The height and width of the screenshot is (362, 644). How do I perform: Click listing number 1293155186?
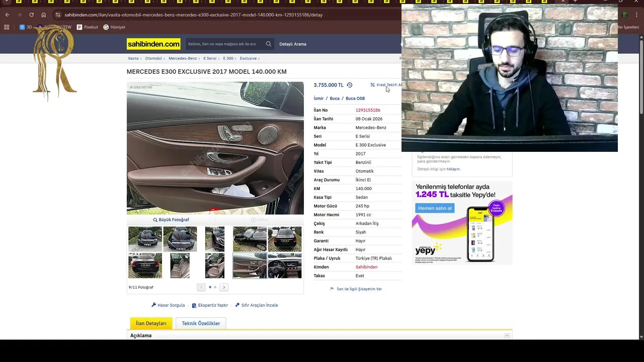368,110
